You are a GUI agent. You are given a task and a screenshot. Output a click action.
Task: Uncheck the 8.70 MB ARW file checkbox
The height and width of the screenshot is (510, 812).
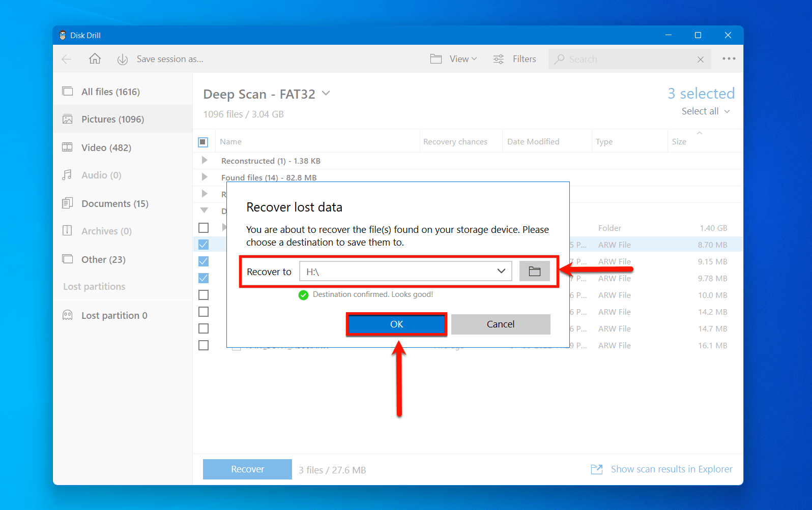(204, 245)
